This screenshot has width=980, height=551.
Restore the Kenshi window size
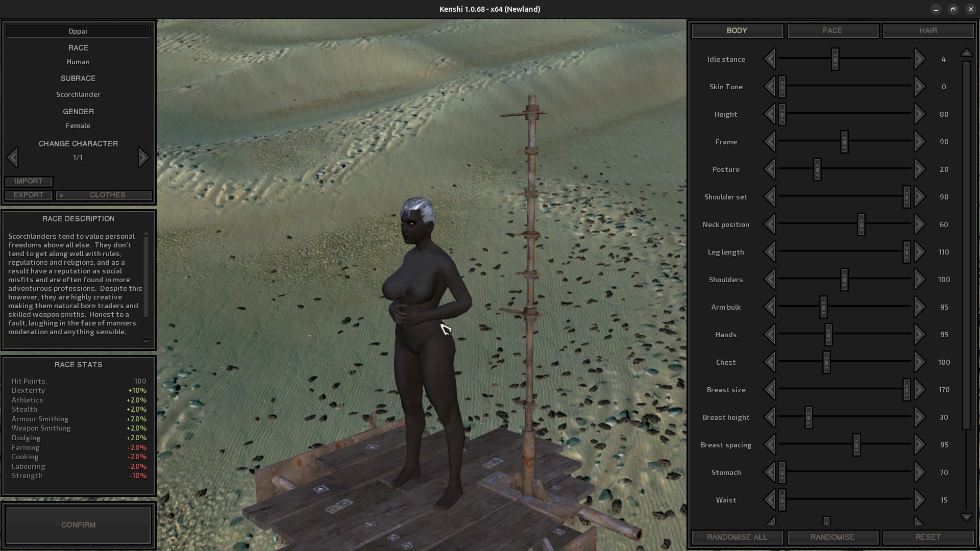953,9
